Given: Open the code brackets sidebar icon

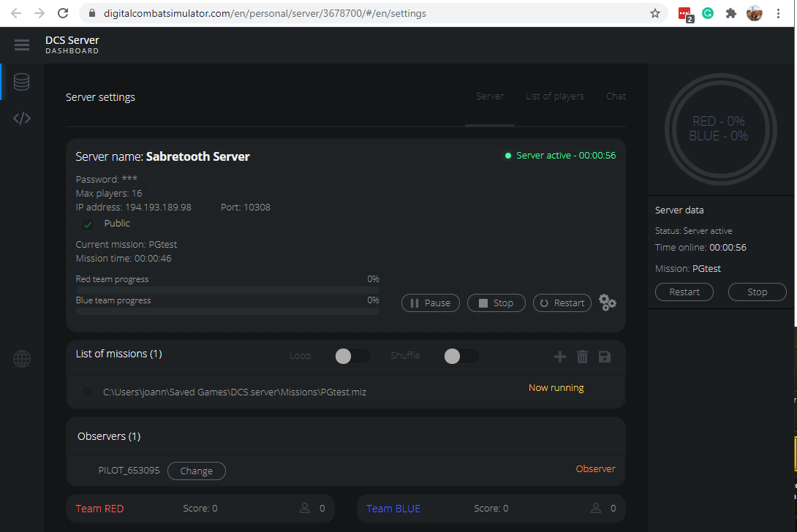Looking at the screenshot, I should (x=22, y=118).
